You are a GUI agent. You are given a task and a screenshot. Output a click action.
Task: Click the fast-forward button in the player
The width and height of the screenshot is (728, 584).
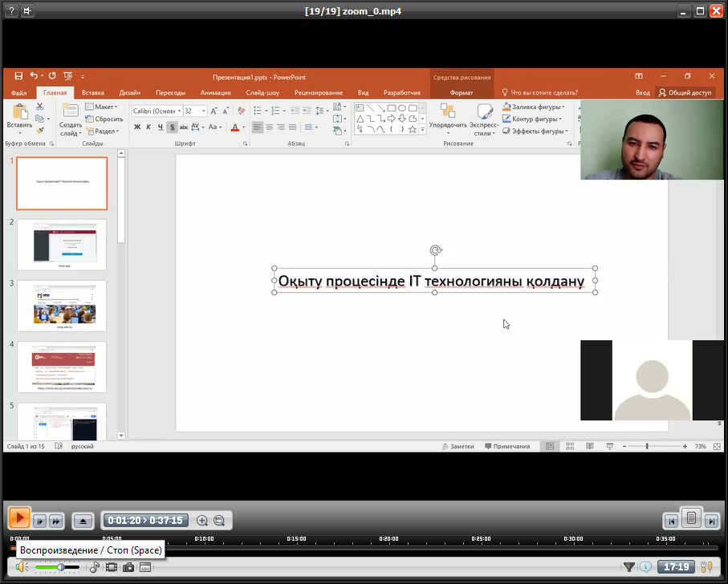56,521
